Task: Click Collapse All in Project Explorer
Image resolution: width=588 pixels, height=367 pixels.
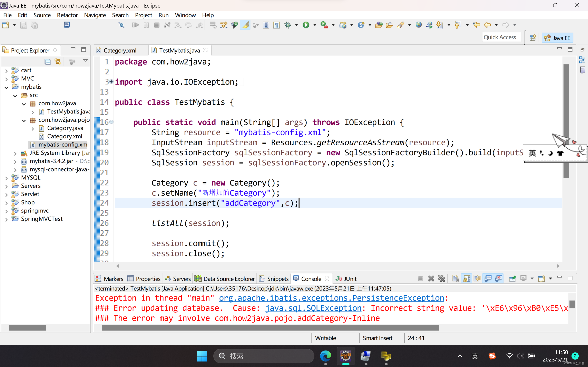Action: click(48, 62)
